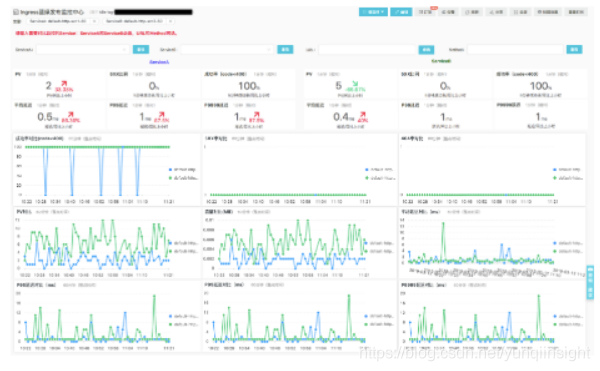Select the ServiceA average latency value 0.5 ms
This screenshot has width=600, height=371.
tap(48, 117)
